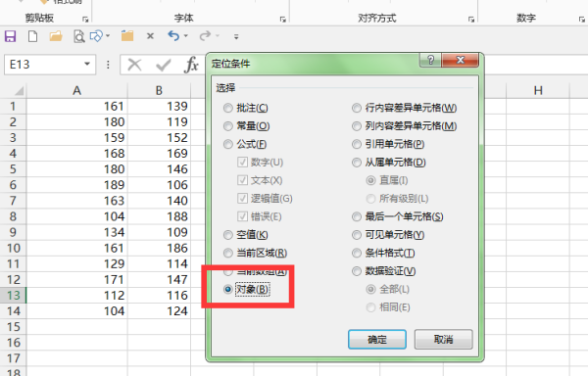Open Insert Function fx button

(191, 65)
